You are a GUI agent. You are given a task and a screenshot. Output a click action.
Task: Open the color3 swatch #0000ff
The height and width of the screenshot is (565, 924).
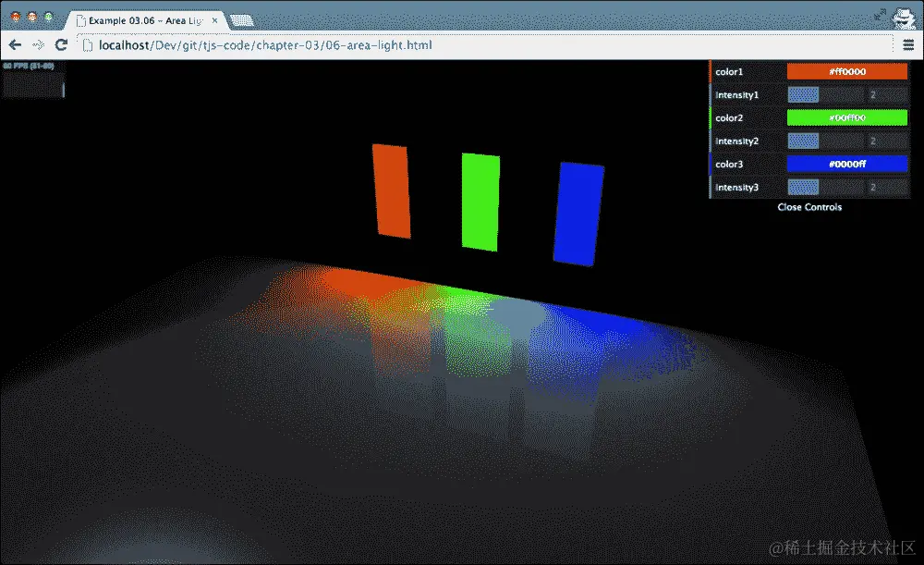coord(847,164)
